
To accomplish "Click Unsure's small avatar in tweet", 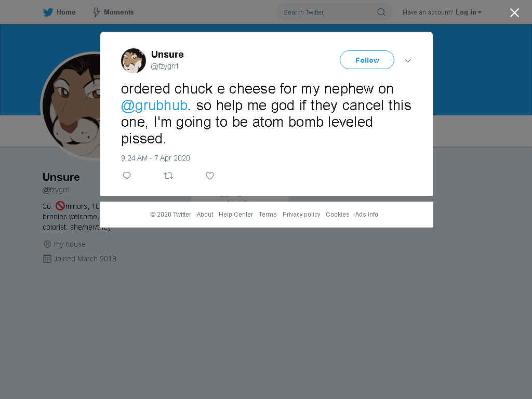I will (134, 60).
